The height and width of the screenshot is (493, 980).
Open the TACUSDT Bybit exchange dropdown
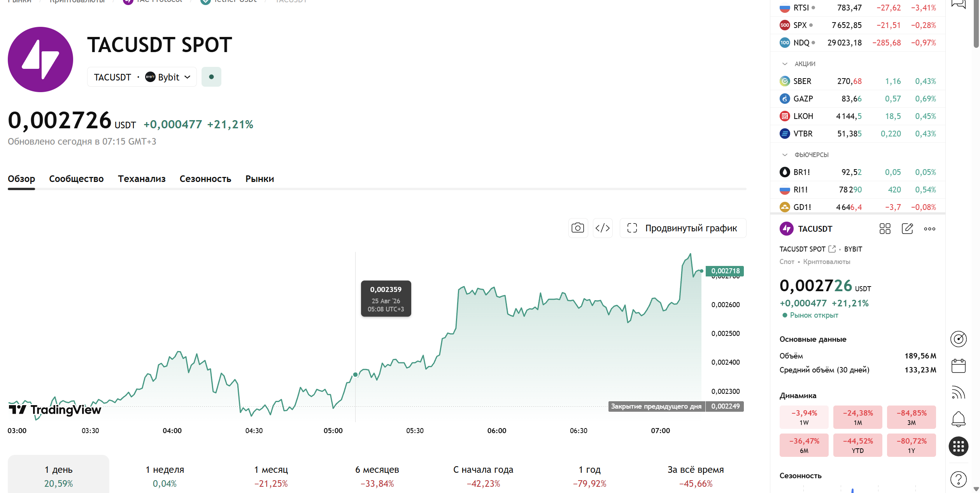tap(142, 77)
